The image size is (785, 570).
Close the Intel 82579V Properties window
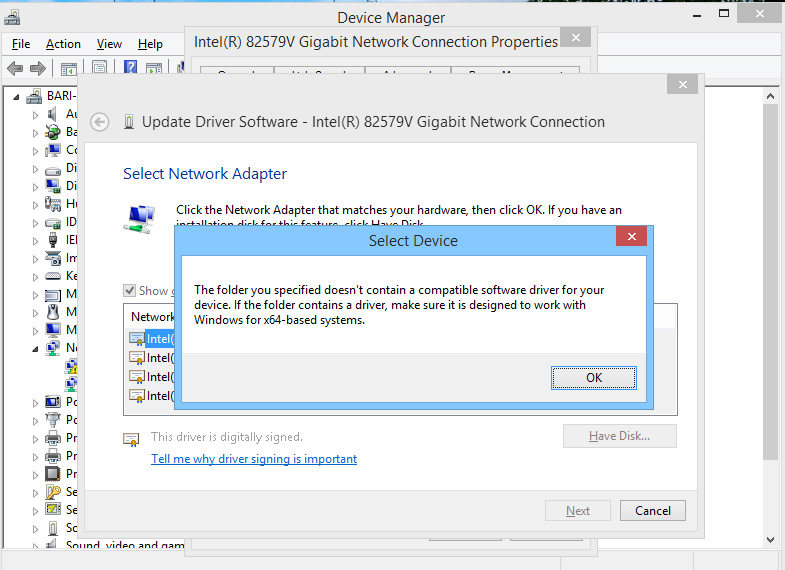576,38
